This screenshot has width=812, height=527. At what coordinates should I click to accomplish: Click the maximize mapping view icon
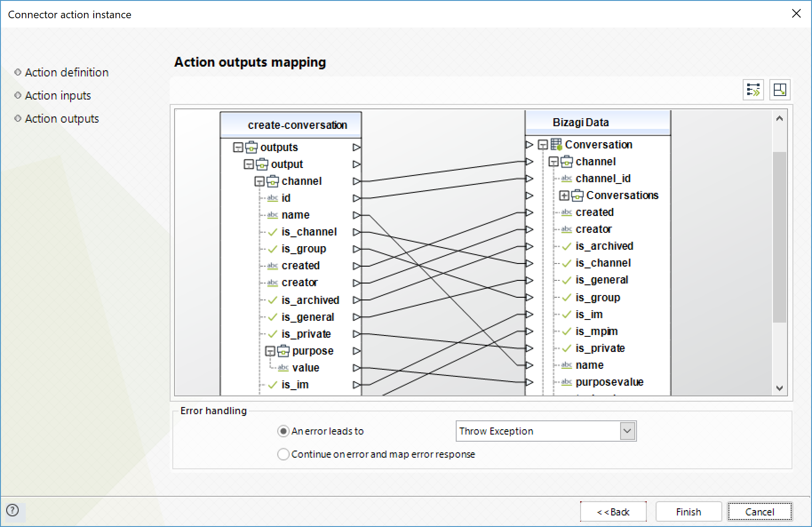[780, 90]
